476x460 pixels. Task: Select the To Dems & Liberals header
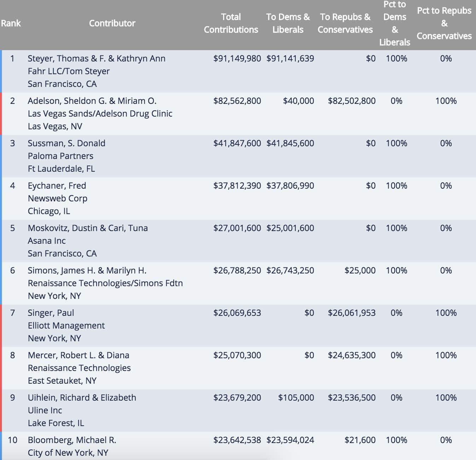288,23
